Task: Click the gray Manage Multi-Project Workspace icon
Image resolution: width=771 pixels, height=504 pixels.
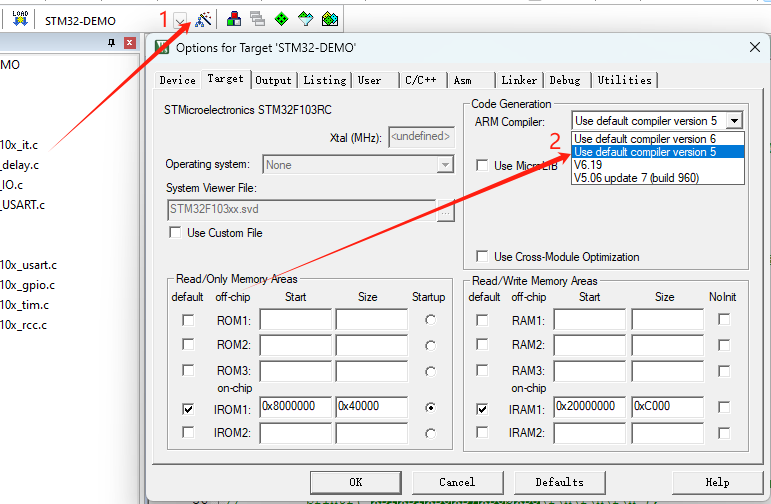Action: [257, 19]
